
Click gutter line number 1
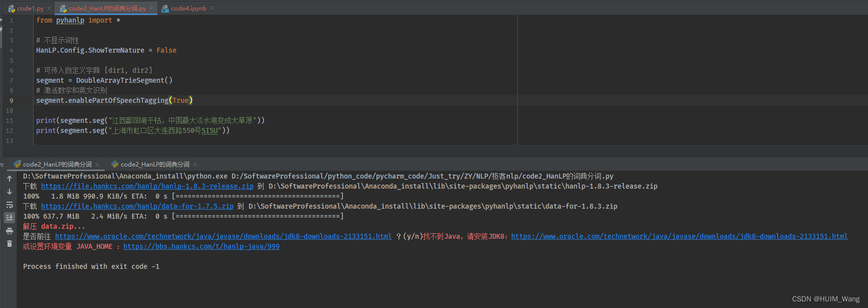point(11,21)
